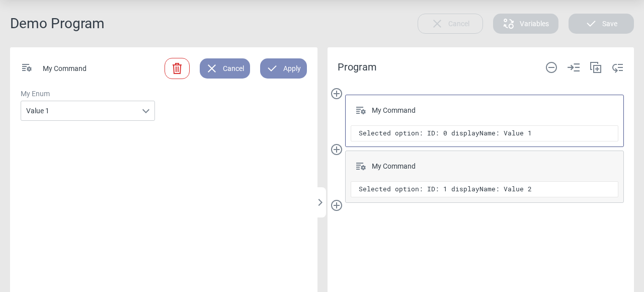
Task: Add a command below the last My Command
Action: 337,205
